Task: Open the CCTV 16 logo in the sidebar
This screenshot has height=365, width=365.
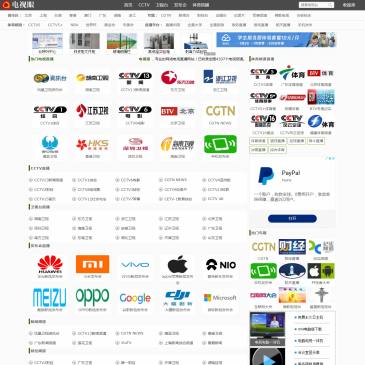Action: [x=263, y=122]
